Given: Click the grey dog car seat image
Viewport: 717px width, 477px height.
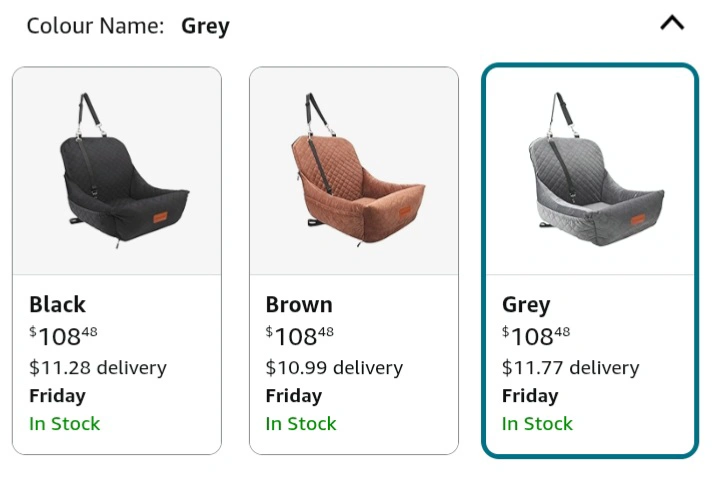Looking at the screenshot, I should (589, 170).
